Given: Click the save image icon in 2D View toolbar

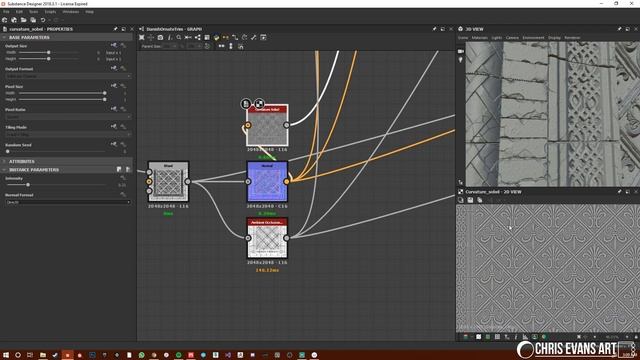Looking at the screenshot, I should [470, 200].
